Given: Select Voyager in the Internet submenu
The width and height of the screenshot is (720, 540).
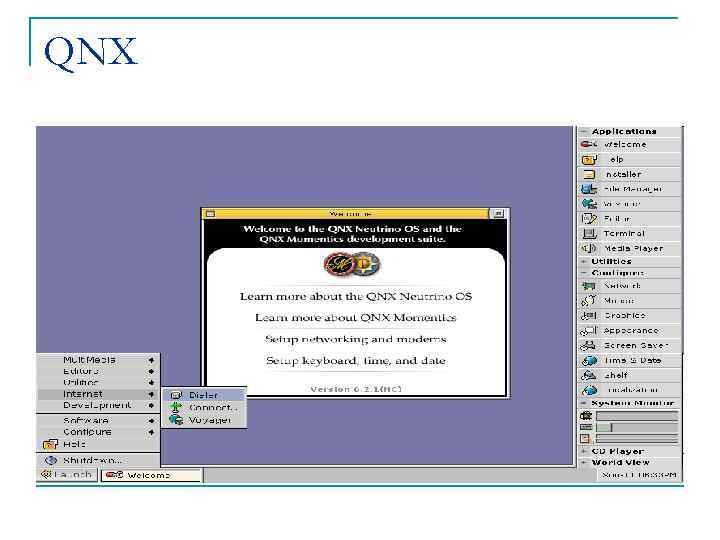Looking at the screenshot, I should pyautogui.click(x=204, y=420).
